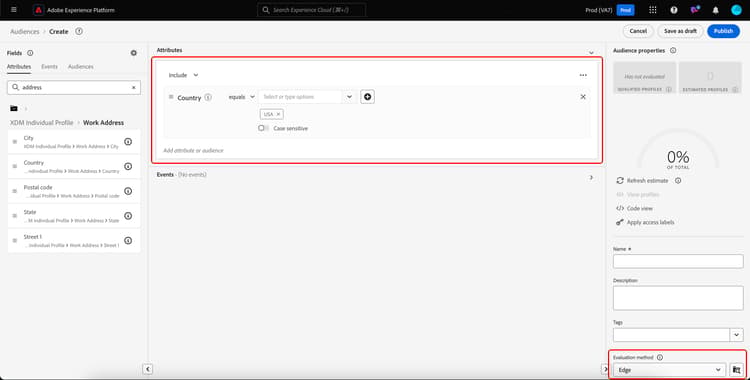Focus the Search Experience Cloud field
Viewport: 750px width, 380px height.
pos(311,10)
